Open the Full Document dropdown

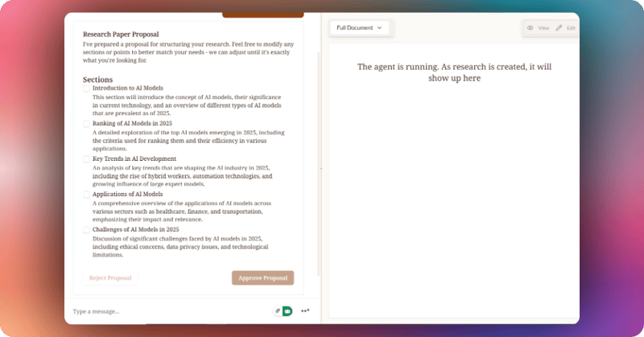(359, 28)
